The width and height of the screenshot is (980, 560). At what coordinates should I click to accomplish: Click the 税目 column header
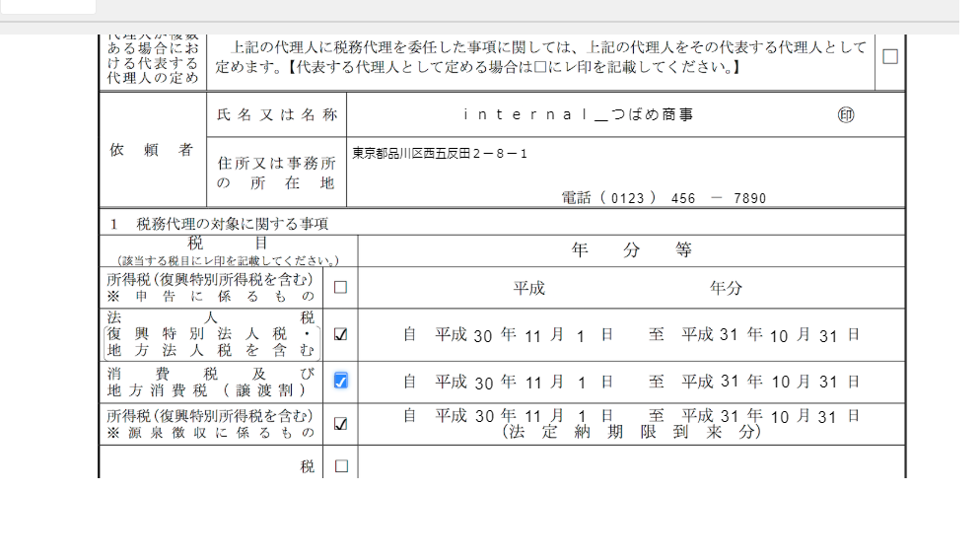pos(228,244)
